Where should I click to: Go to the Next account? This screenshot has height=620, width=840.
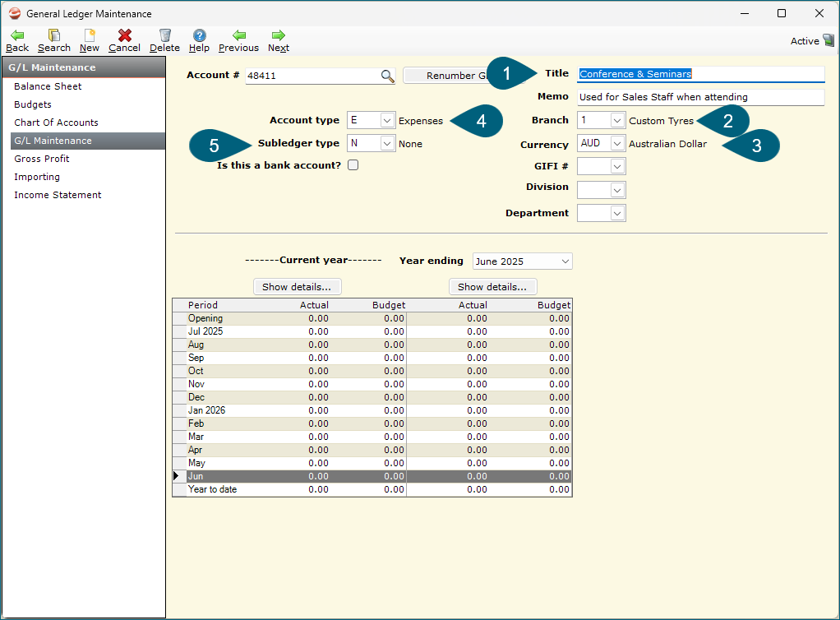pyautogui.click(x=279, y=41)
